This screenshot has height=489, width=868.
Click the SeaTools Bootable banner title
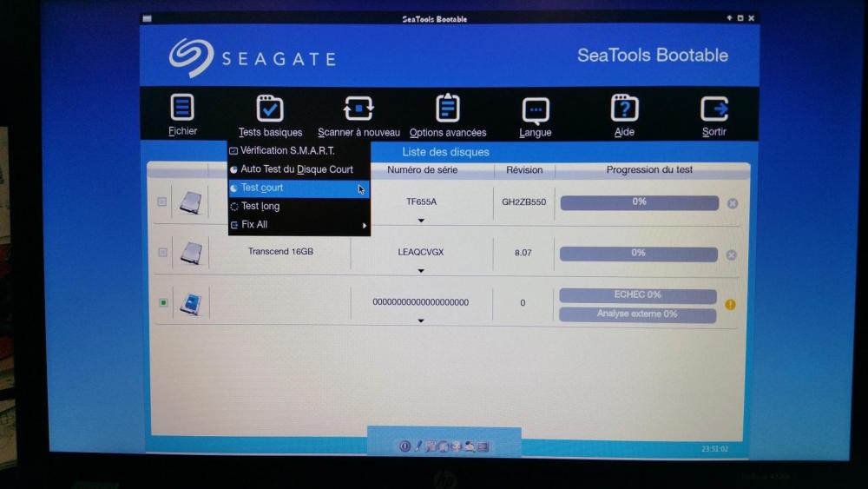click(x=653, y=56)
